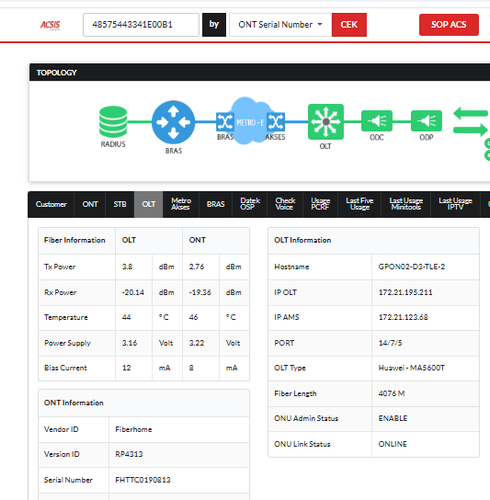The height and width of the screenshot is (500, 490).
Task: Click the METRO-E cloud icon
Action: [250, 121]
